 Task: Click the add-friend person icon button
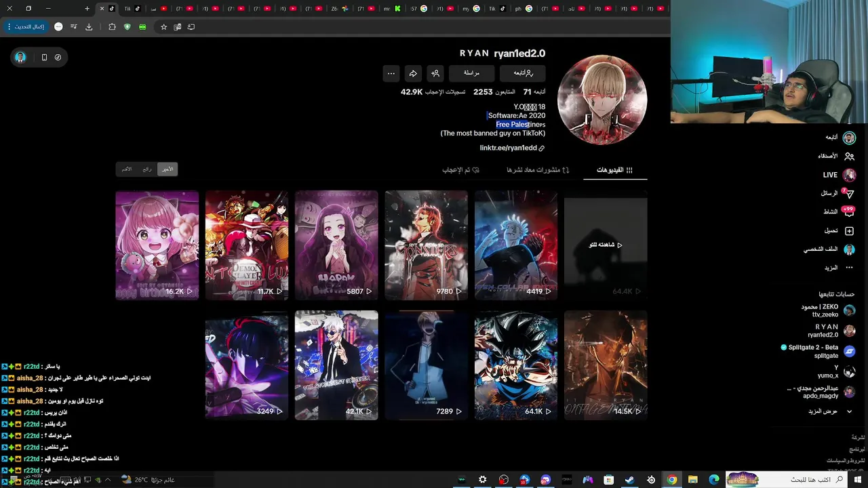pos(435,73)
